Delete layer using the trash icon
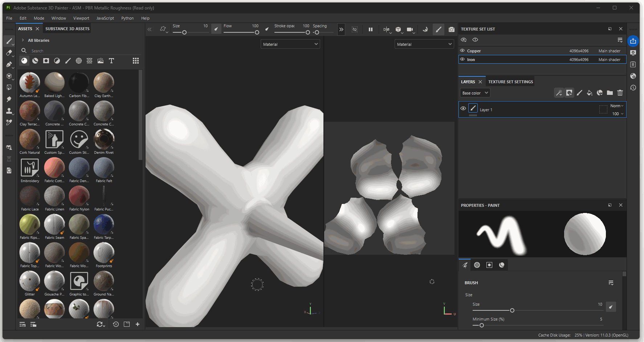Image resolution: width=644 pixels, height=342 pixels. pos(620,93)
